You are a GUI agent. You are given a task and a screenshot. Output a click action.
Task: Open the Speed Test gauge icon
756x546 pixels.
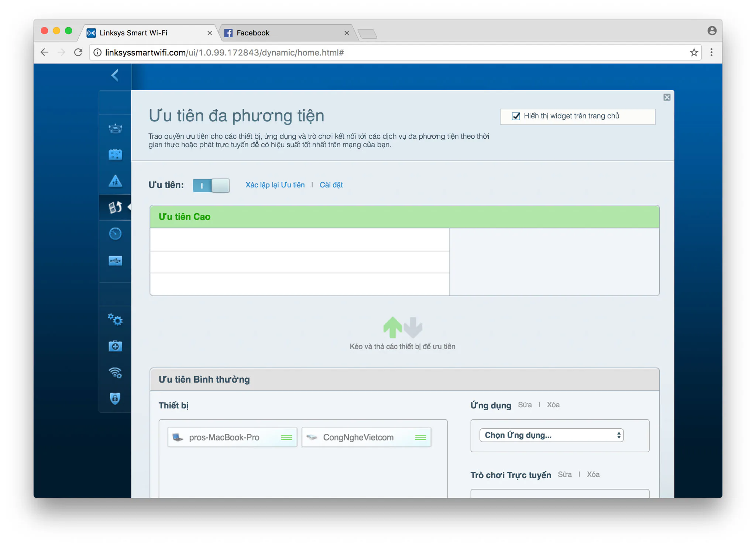(x=115, y=234)
